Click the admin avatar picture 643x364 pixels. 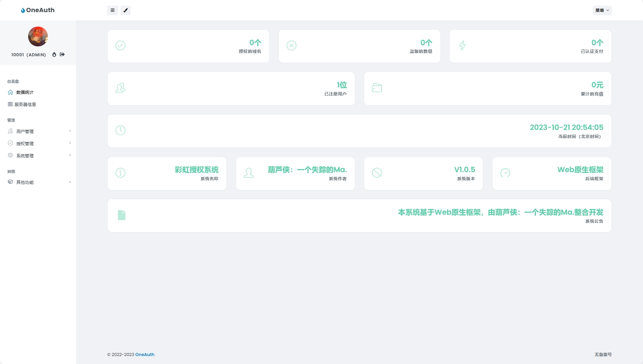(x=38, y=36)
